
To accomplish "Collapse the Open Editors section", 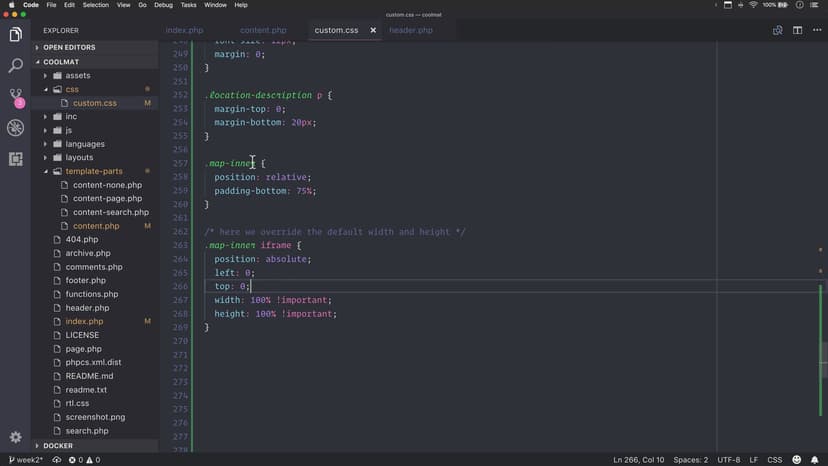I will coord(67,47).
